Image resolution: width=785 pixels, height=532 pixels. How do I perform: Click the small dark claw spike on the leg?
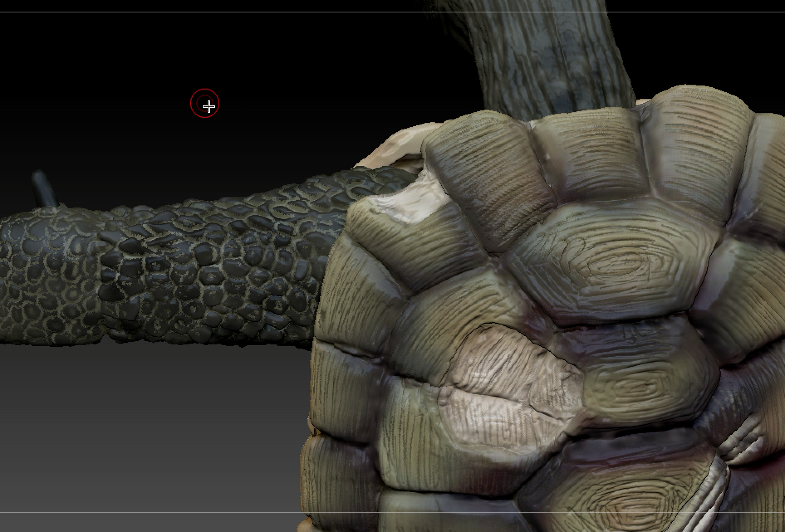pyautogui.click(x=44, y=189)
